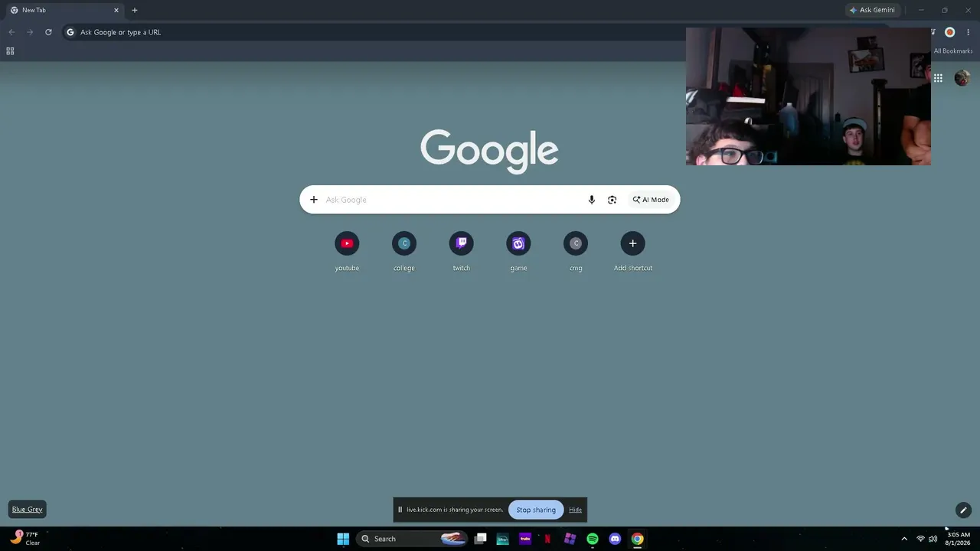980x551 pixels.
Task: Open the clock and date flyout
Action: (x=958, y=539)
